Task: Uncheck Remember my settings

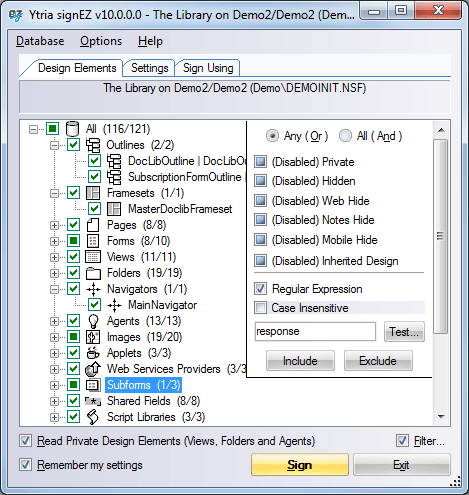Action: tap(25, 465)
